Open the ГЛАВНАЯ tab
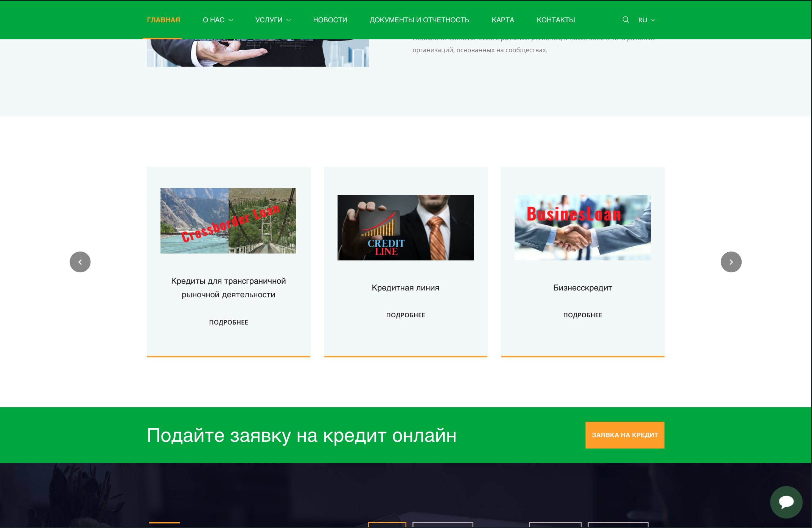812x528 pixels. pyautogui.click(x=163, y=20)
